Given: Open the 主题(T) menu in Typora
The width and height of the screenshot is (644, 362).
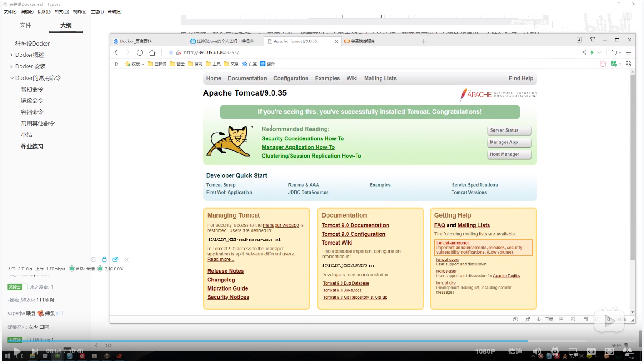Looking at the screenshot, I should point(97,12).
